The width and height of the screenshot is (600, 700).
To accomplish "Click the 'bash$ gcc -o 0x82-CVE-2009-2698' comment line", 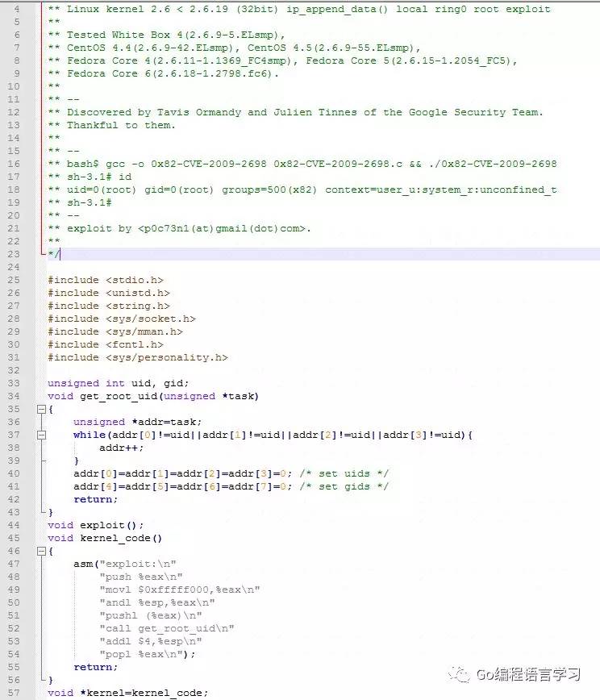I will pyautogui.click(x=302, y=164).
